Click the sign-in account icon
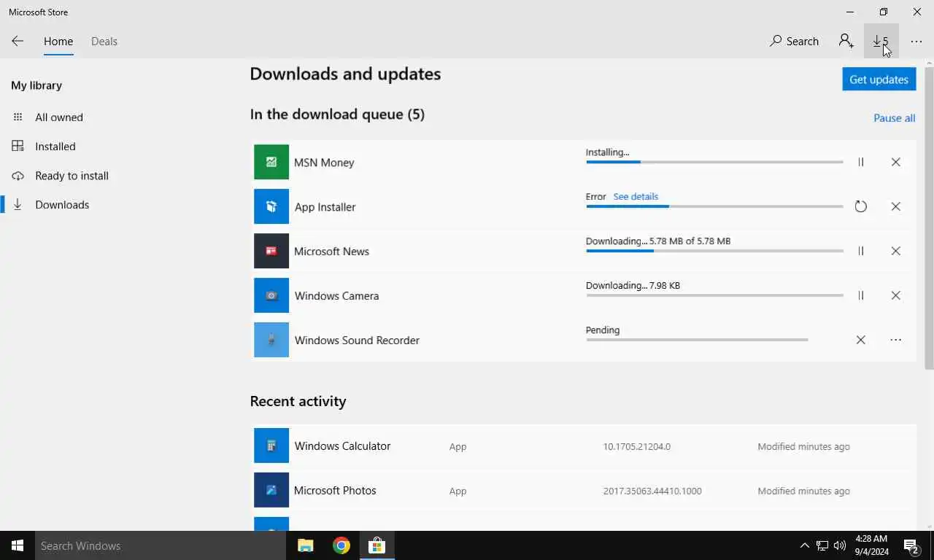 [846, 42]
